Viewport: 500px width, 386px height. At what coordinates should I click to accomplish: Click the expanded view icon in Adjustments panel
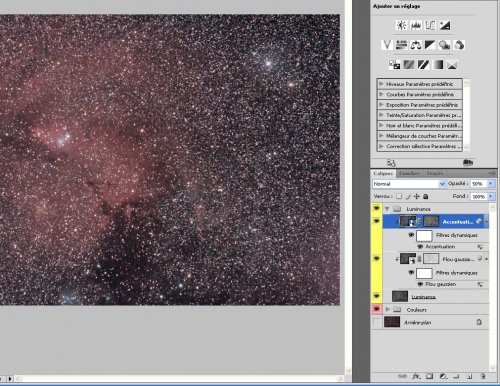[x=391, y=163]
